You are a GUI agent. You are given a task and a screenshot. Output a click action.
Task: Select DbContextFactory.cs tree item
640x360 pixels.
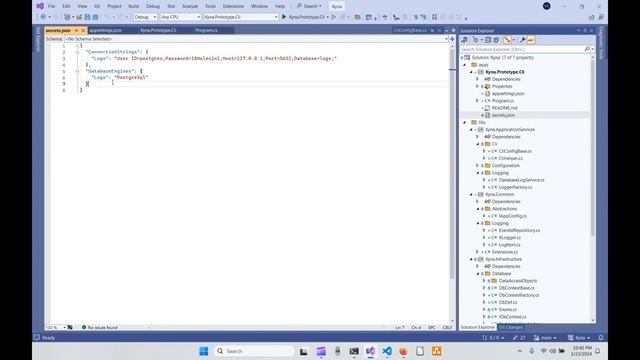(x=519, y=295)
